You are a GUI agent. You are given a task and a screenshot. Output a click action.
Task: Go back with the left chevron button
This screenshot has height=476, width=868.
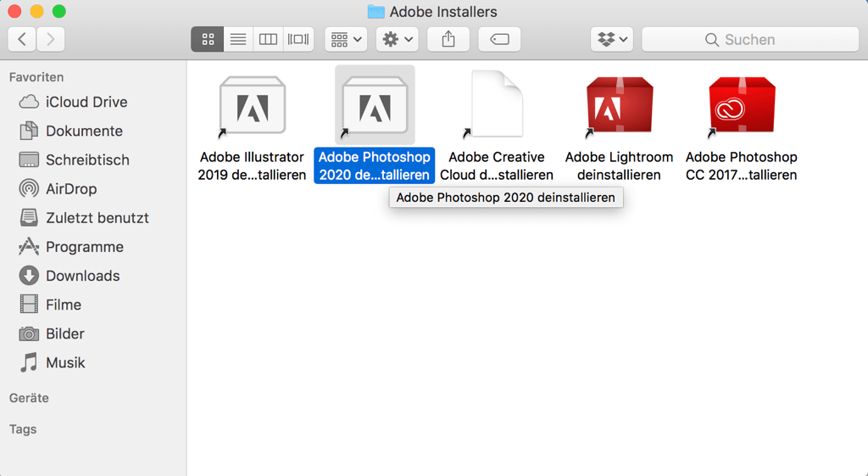(22, 39)
